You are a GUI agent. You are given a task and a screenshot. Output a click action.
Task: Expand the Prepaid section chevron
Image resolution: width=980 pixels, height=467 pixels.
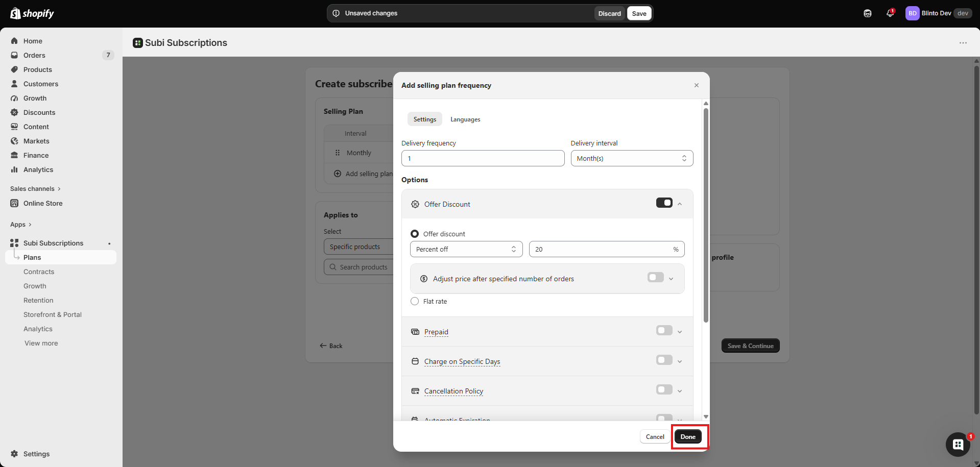(680, 332)
